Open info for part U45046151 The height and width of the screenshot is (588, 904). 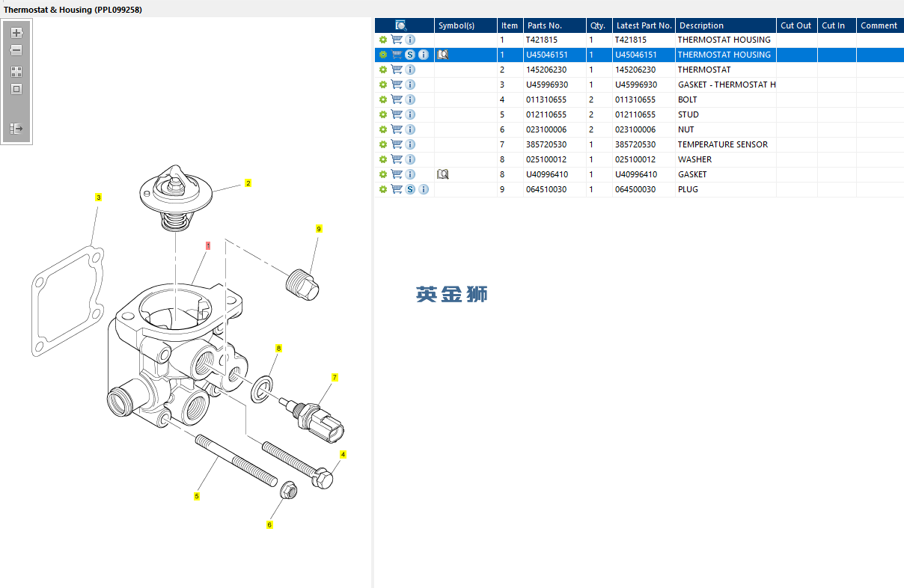click(424, 55)
